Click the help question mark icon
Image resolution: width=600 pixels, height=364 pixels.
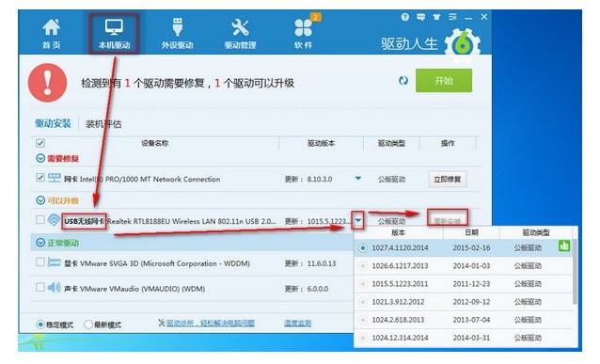click(404, 17)
